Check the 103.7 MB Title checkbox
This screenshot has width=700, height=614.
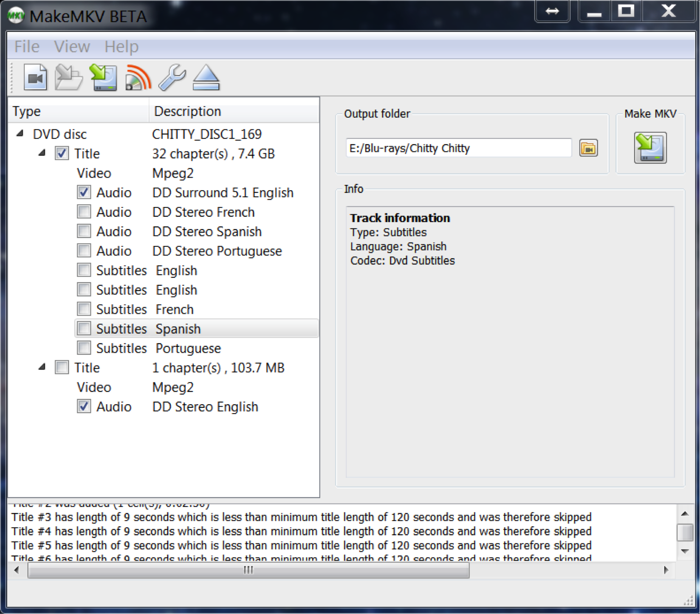pos(62,368)
